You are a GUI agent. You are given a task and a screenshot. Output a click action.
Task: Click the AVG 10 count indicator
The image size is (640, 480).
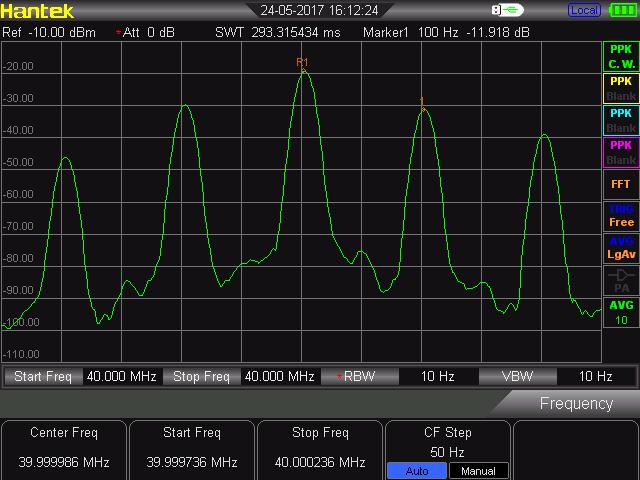621,312
